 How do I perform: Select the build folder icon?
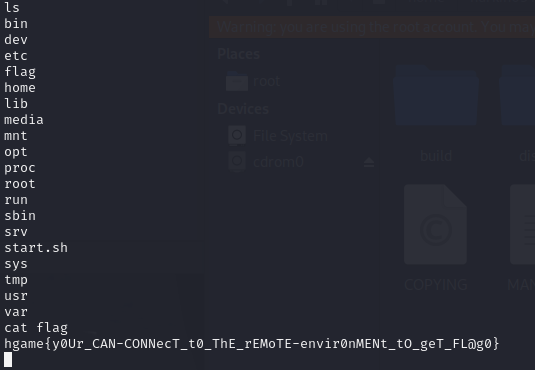(436, 96)
